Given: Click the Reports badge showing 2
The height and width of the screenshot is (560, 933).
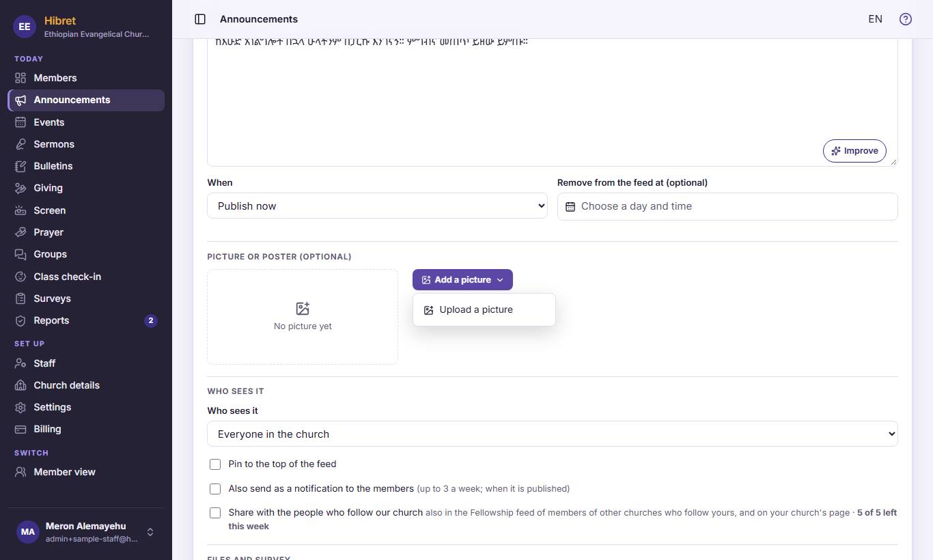Looking at the screenshot, I should (x=151, y=320).
